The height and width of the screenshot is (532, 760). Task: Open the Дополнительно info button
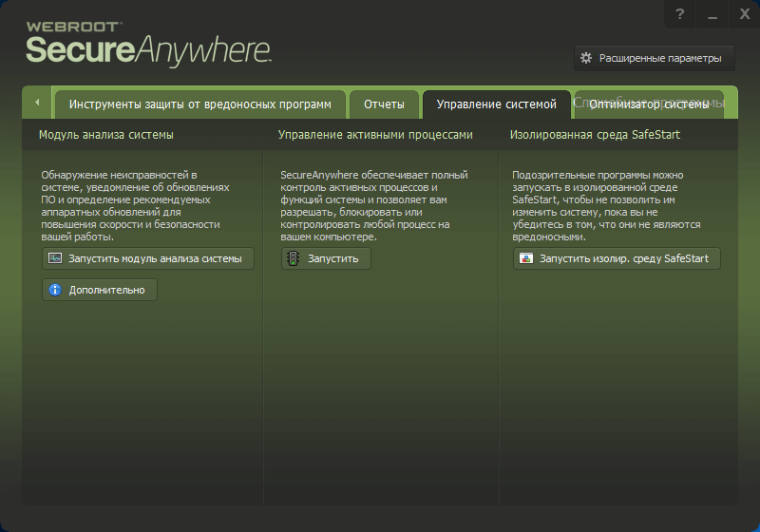(100, 290)
